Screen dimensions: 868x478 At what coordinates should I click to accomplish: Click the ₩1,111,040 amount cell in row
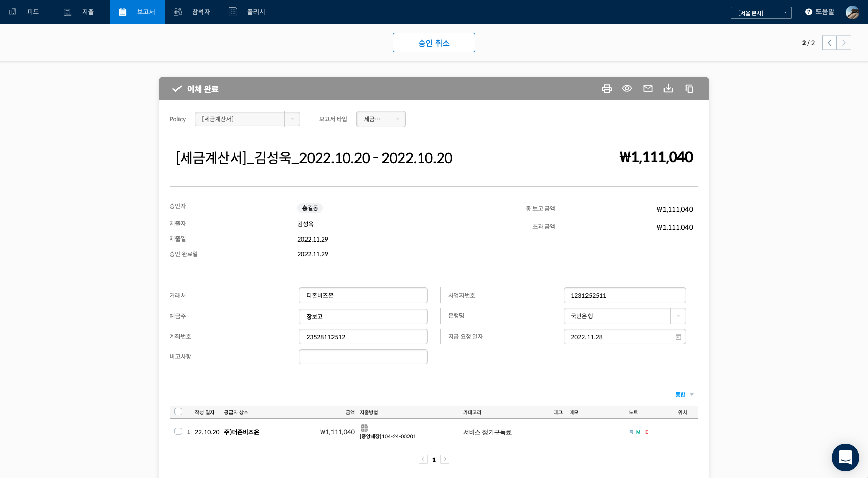(x=337, y=432)
